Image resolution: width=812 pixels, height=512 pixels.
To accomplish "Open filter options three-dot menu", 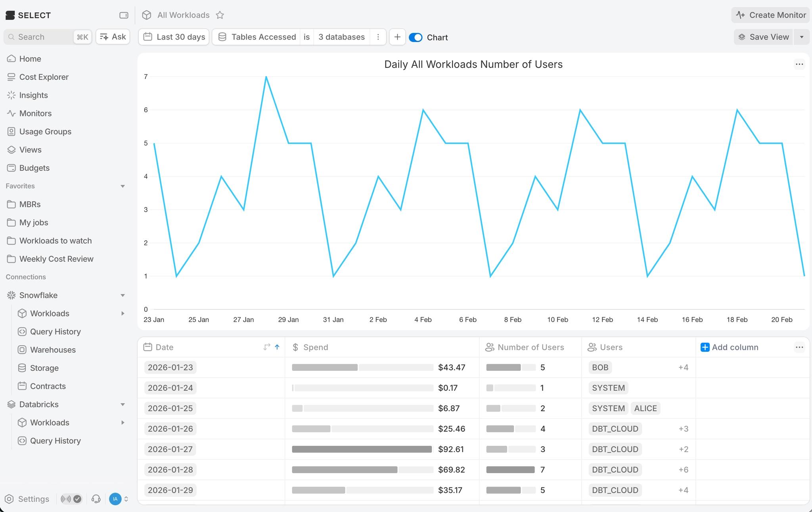I will point(378,37).
